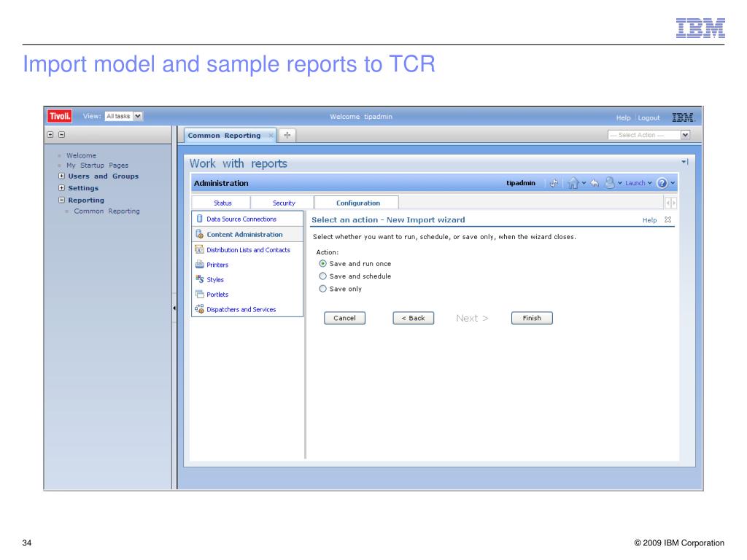Open the help icon dropdown arrow
The width and height of the screenshot is (747, 560).
click(x=673, y=183)
